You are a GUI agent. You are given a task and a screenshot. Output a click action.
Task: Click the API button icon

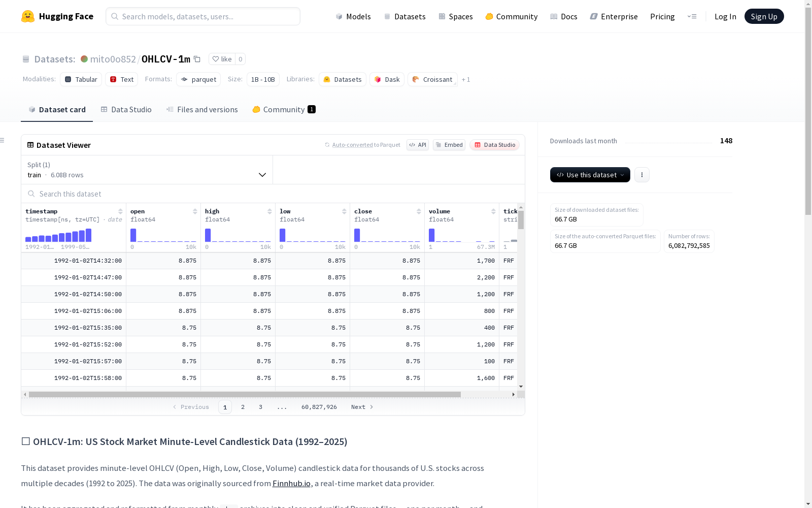[x=417, y=145]
